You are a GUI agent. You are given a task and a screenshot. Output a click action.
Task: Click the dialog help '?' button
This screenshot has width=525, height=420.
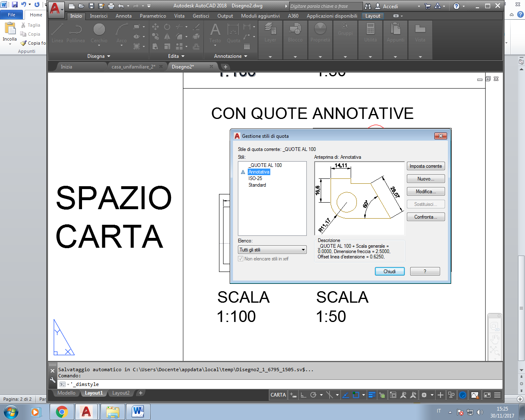pyautogui.click(x=425, y=272)
